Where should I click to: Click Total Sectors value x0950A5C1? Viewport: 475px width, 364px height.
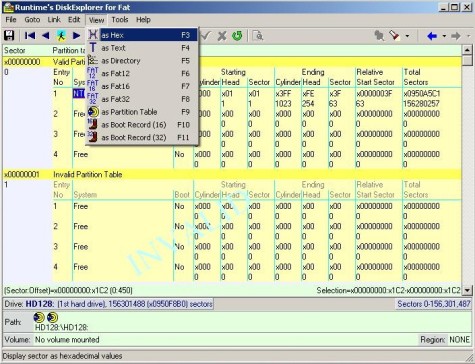click(422, 94)
